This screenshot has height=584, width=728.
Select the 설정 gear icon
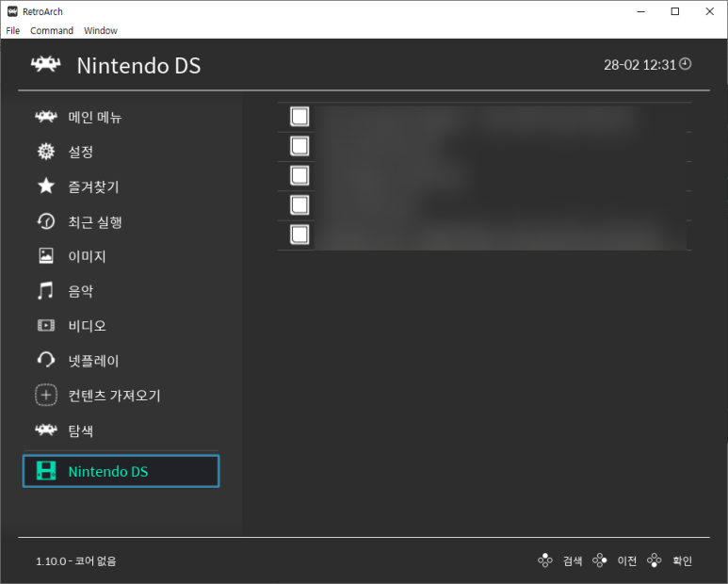[46, 152]
